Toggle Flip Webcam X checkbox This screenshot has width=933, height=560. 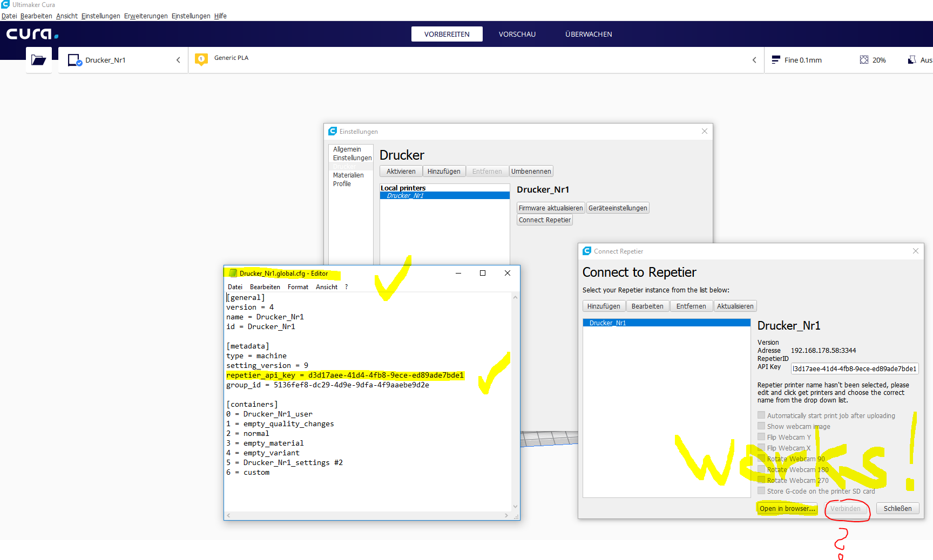[x=761, y=448]
